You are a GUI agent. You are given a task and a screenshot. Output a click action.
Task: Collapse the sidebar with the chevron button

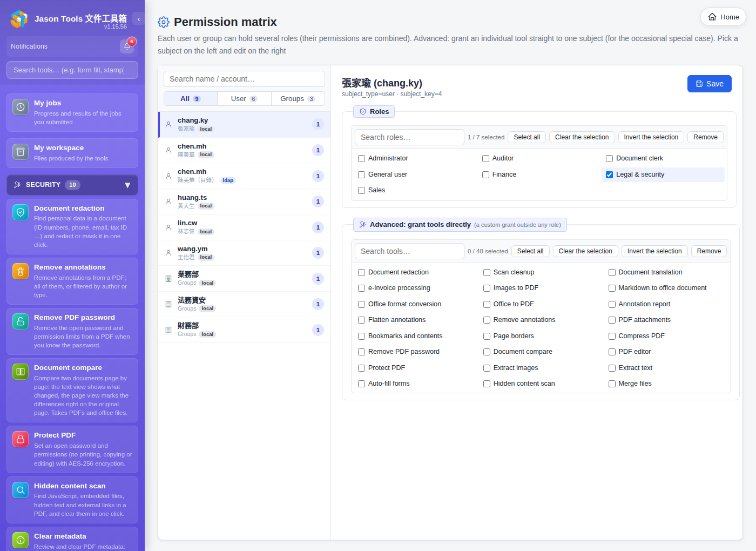(x=139, y=19)
